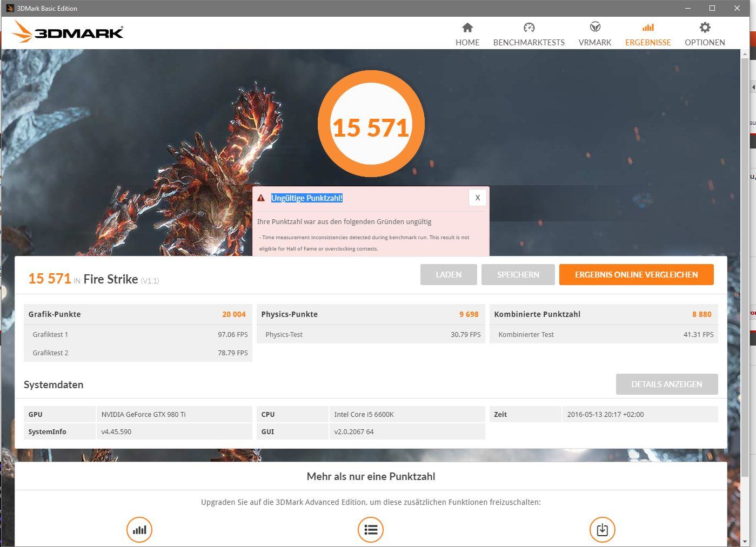
Task: Click the OPTIONEN menu label
Action: pyautogui.click(x=705, y=42)
